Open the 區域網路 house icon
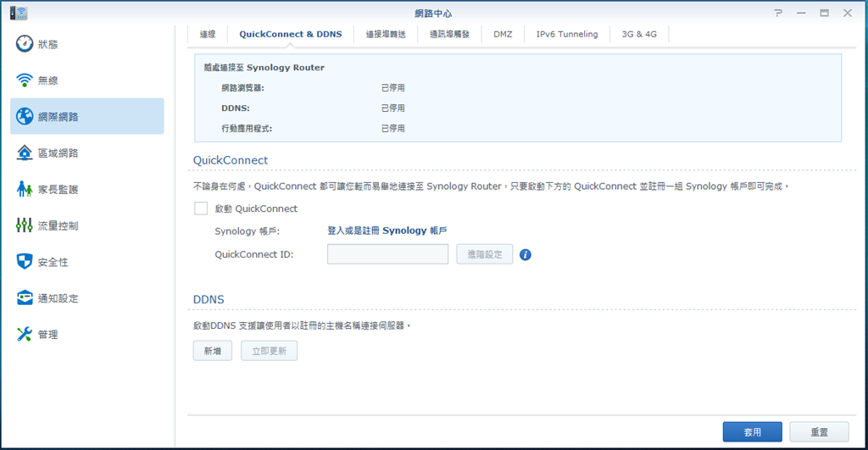Screen dimensions: 868x450 pos(25,153)
